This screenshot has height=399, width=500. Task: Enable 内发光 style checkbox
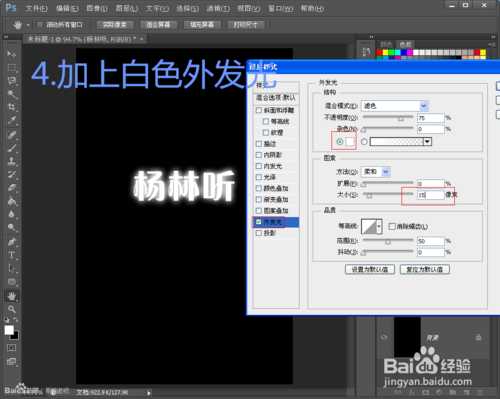pyautogui.click(x=259, y=166)
